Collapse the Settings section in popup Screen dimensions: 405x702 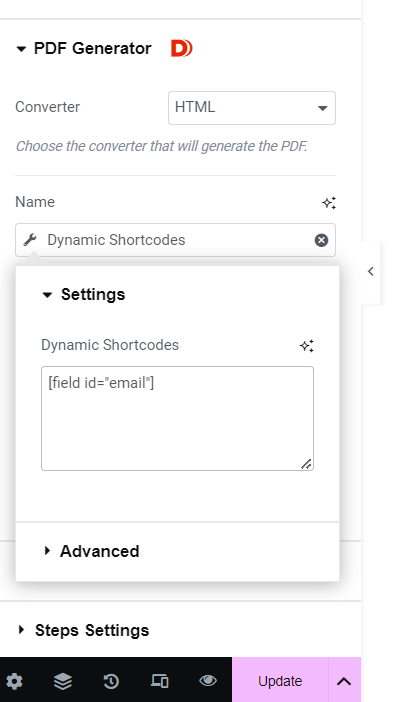point(84,295)
